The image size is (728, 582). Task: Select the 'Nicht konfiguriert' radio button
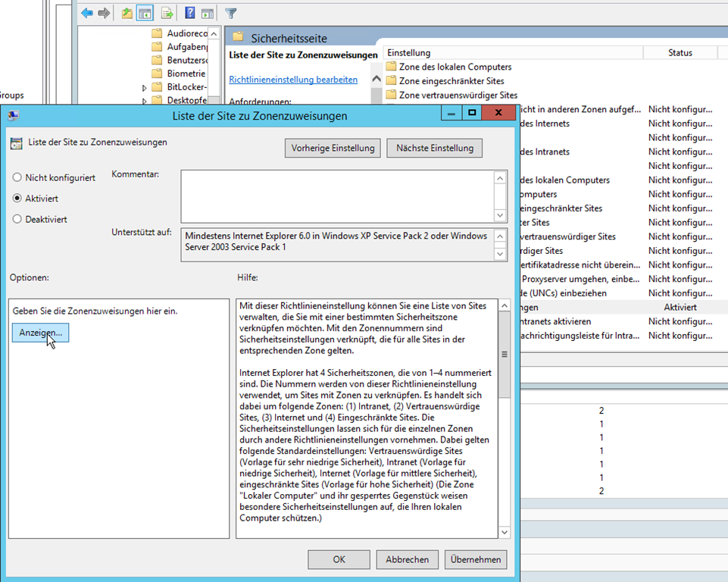(17, 177)
